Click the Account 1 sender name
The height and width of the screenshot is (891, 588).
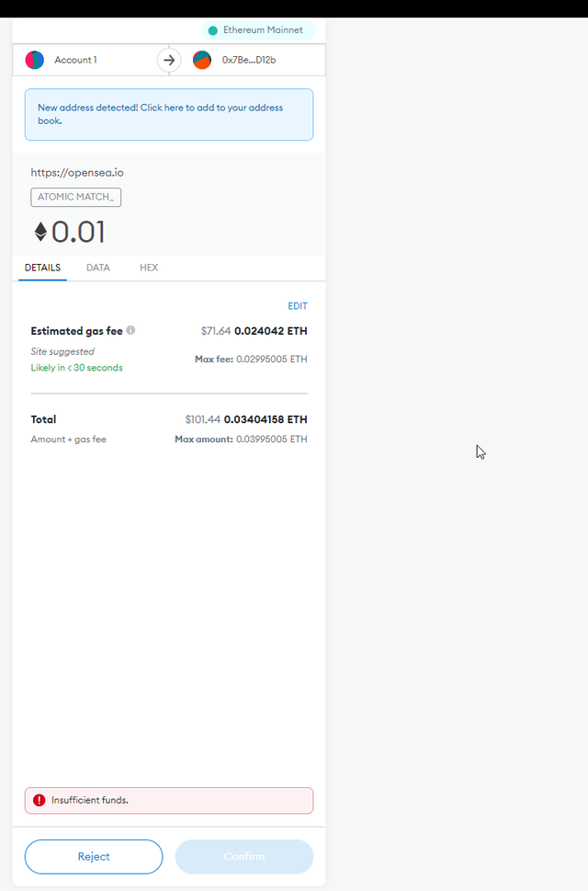[75, 61]
